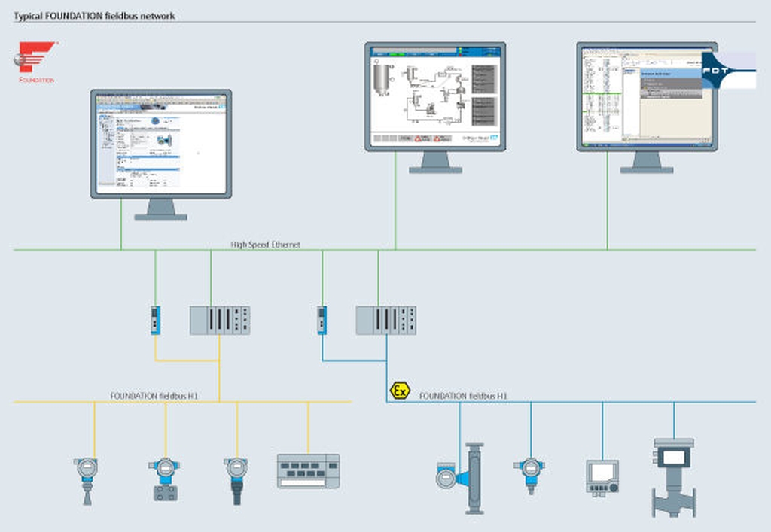This screenshot has width=771, height=532.
Task: Select the Coriolis flowmeter on the blue bus
Action: click(x=461, y=479)
